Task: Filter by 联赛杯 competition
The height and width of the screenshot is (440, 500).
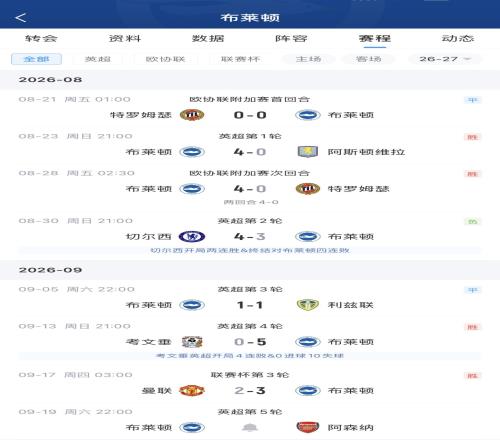Action: (x=240, y=59)
